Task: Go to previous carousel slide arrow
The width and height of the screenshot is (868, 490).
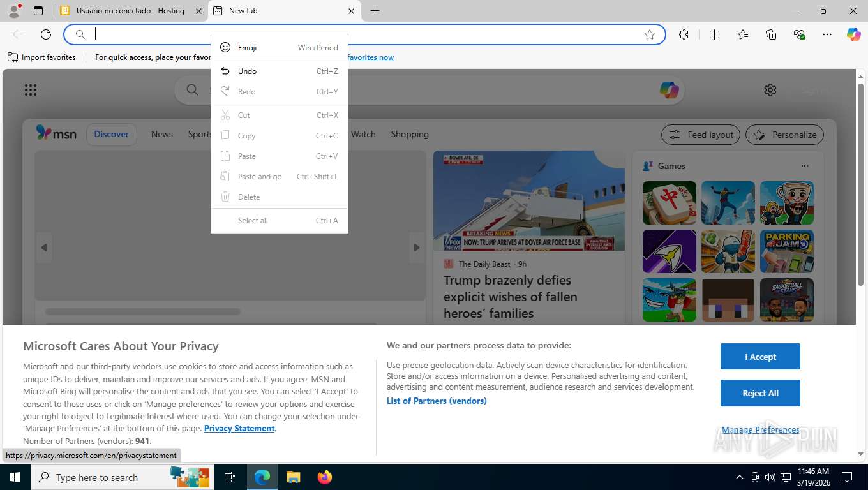Action: click(44, 248)
